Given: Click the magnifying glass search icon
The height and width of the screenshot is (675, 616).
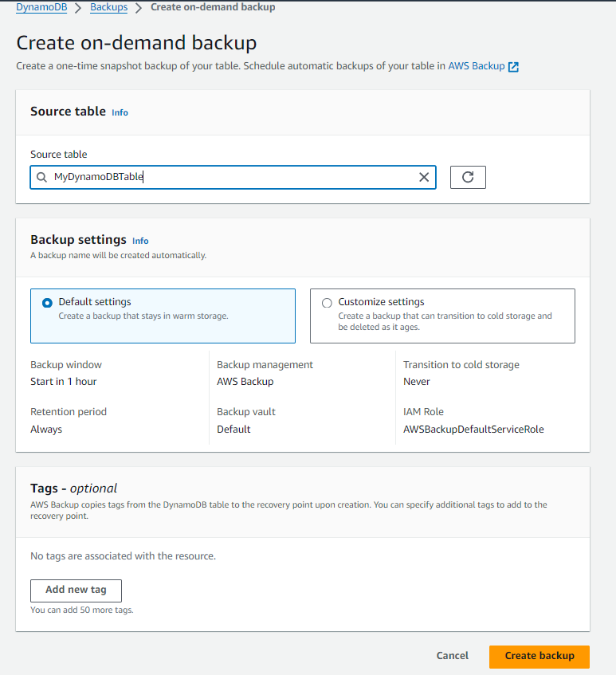Looking at the screenshot, I should (x=41, y=177).
